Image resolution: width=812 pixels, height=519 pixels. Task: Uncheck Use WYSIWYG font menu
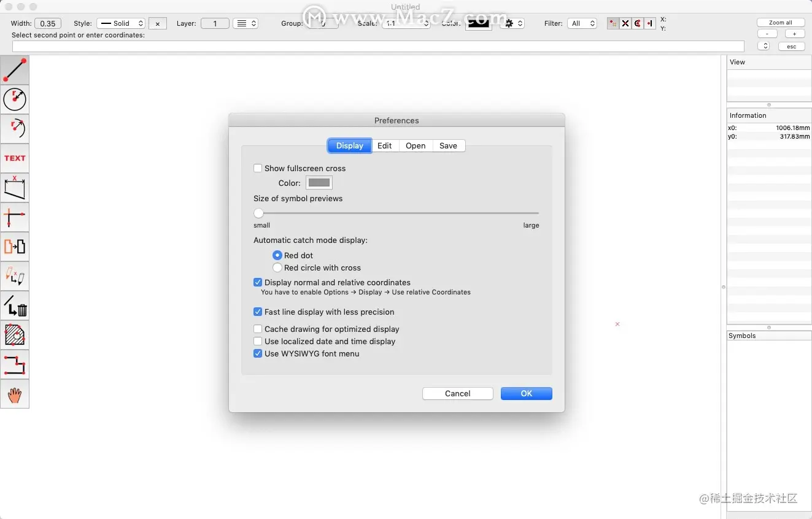pos(258,353)
